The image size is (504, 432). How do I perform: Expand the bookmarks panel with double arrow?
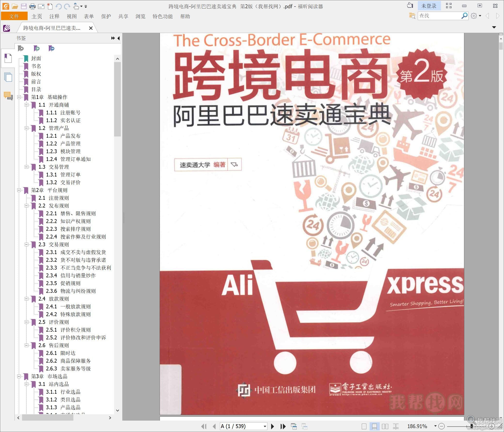pos(113,38)
